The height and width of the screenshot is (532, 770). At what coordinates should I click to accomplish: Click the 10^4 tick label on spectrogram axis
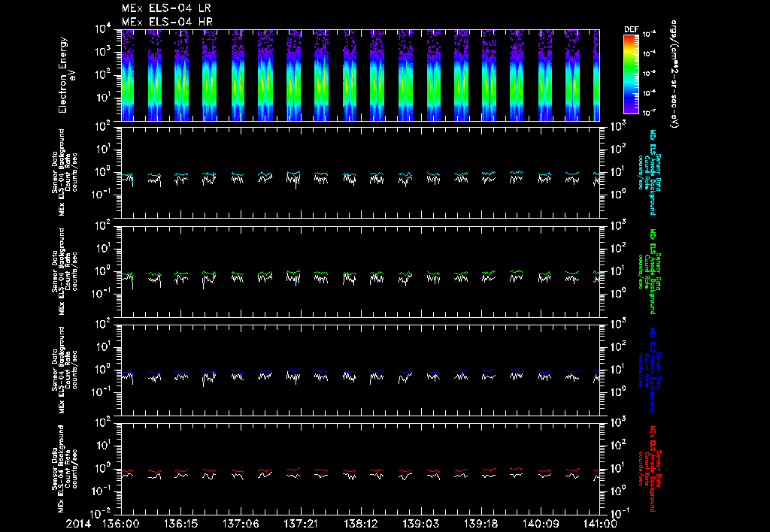(104, 29)
